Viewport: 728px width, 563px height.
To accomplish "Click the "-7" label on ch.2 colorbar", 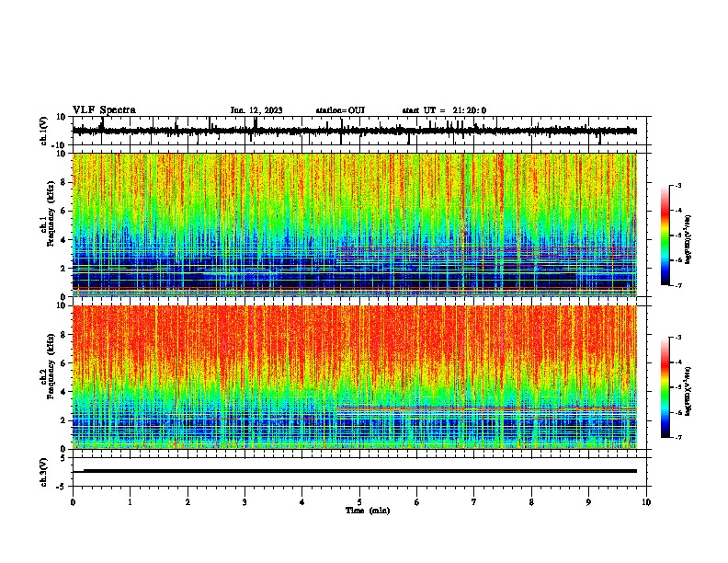I will click(x=677, y=437).
